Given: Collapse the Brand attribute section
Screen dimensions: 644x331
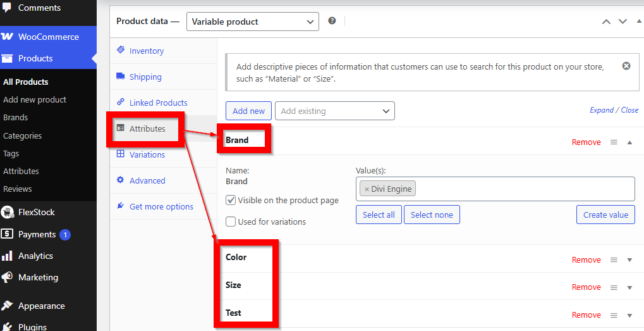Looking at the screenshot, I should point(629,142).
